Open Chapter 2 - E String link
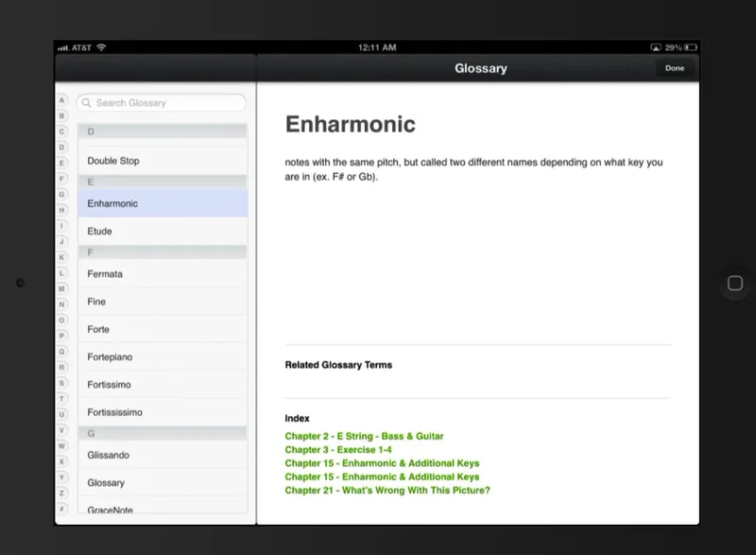The image size is (756, 555). point(364,436)
